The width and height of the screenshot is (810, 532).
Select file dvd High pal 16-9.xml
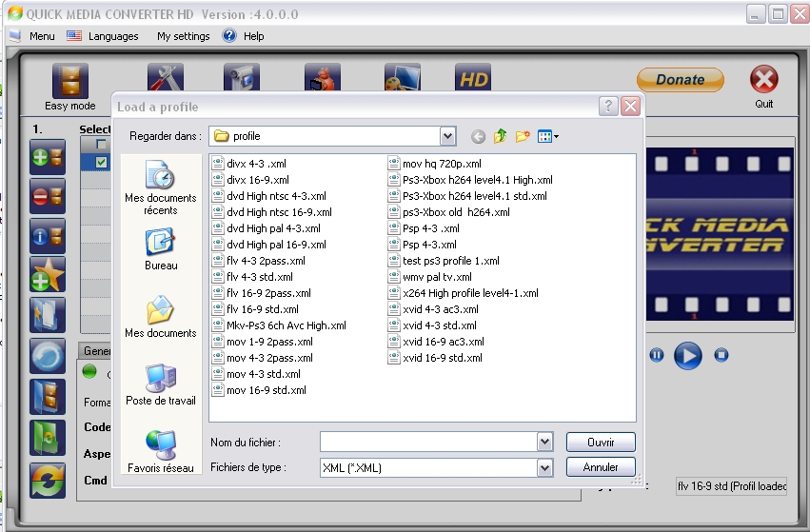269,245
